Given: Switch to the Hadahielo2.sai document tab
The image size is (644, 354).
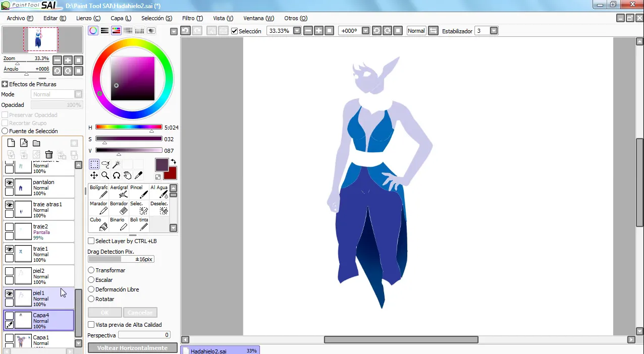Looking at the screenshot, I should [x=220, y=350].
